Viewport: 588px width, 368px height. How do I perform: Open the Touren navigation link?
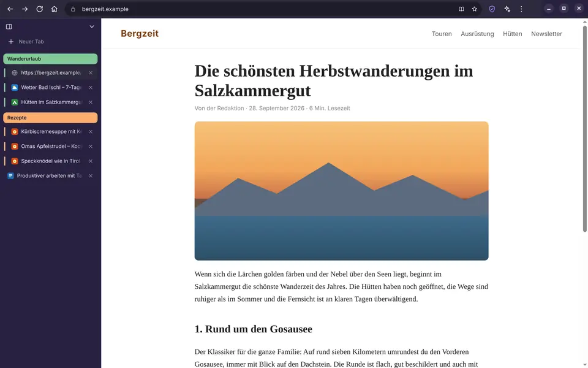442,34
